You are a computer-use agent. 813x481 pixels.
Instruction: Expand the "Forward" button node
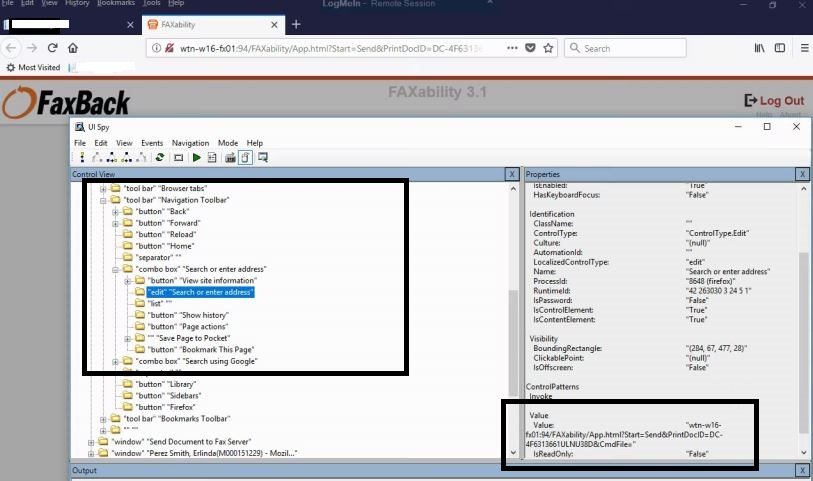(x=115, y=223)
